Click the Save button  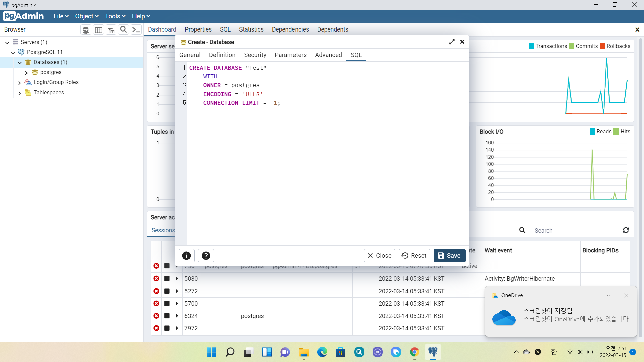click(449, 256)
